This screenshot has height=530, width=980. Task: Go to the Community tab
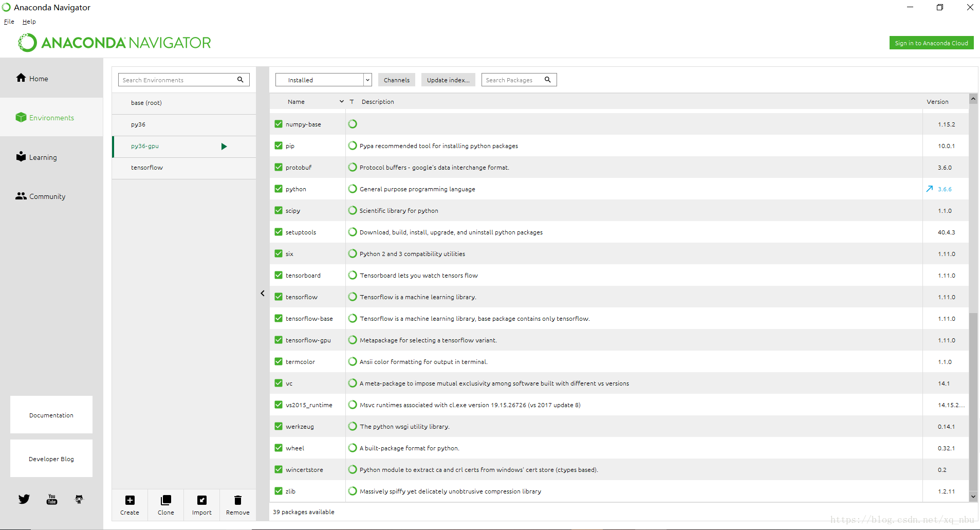[51, 196]
